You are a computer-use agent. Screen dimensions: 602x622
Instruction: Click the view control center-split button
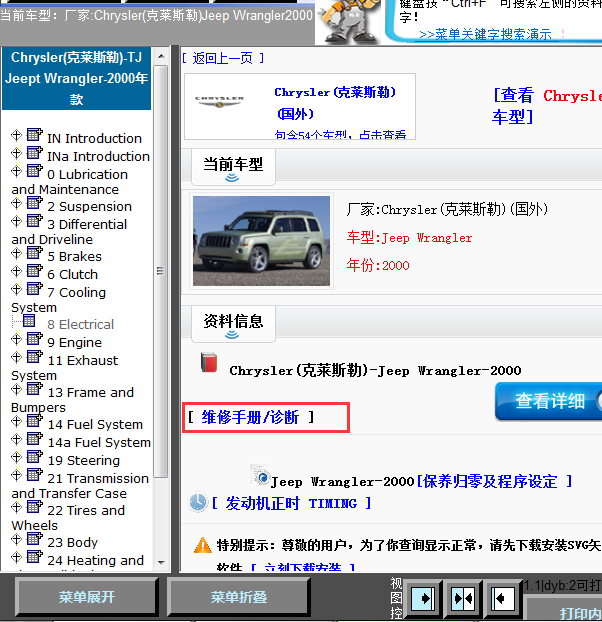(462, 598)
